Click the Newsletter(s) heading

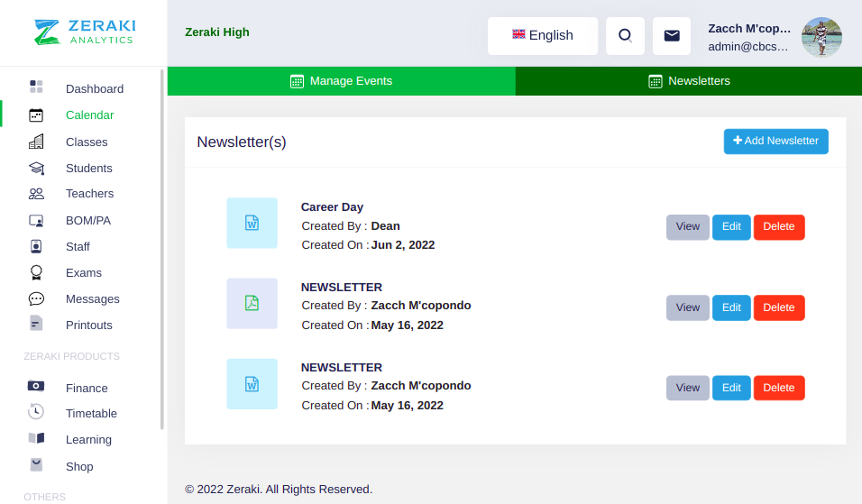(x=242, y=142)
